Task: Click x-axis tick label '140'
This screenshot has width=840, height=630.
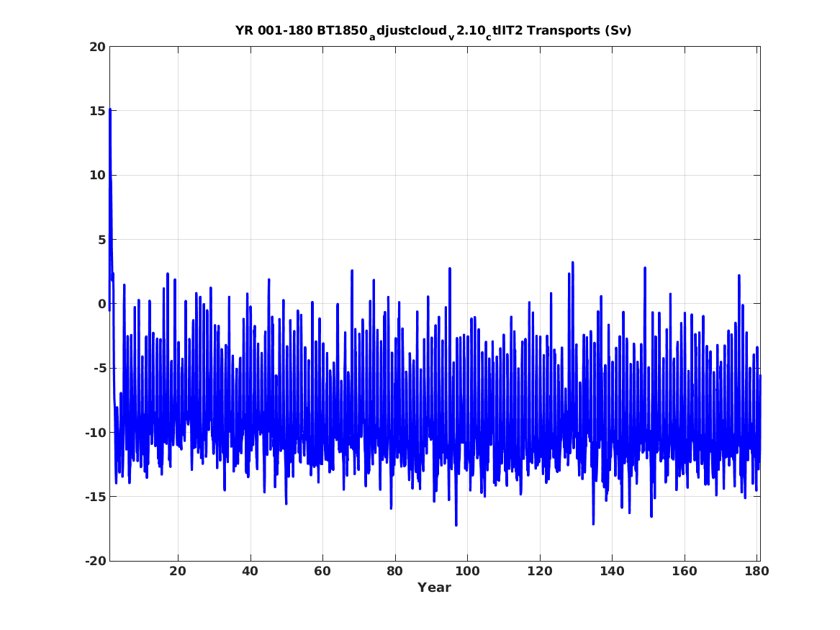Action: (x=612, y=572)
